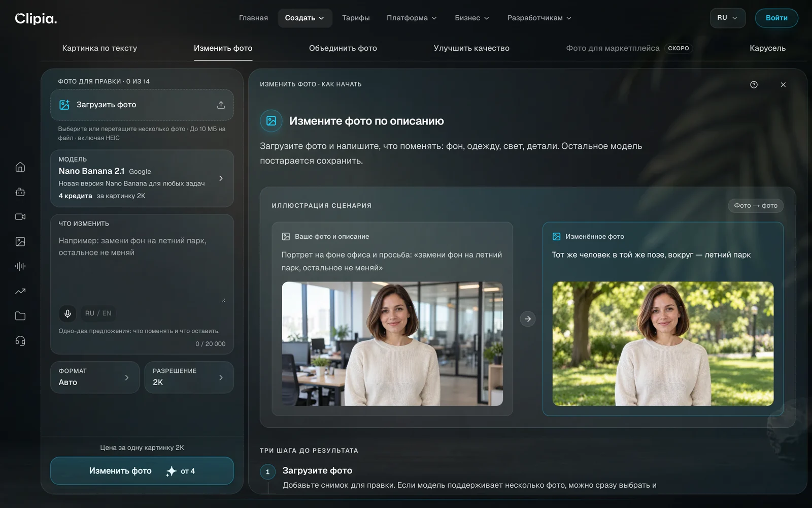The image size is (812, 508).
Task: Click the arrow between example photos
Action: pyautogui.click(x=528, y=319)
